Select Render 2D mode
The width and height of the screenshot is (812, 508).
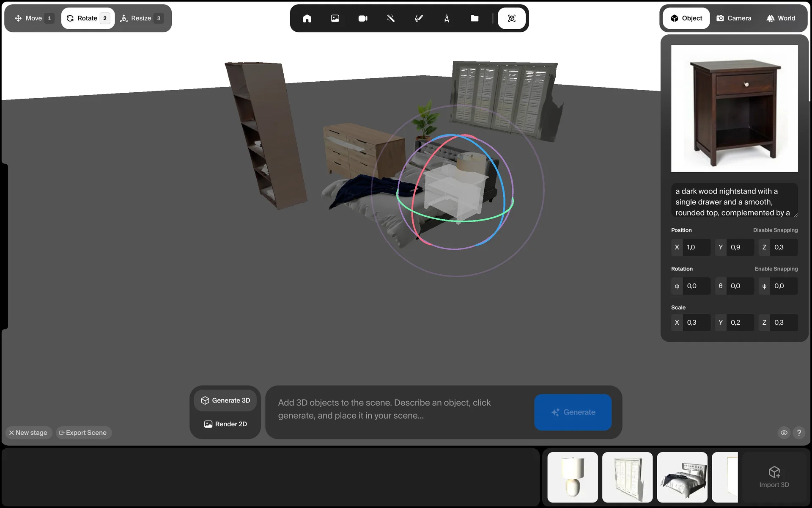pos(225,424)
